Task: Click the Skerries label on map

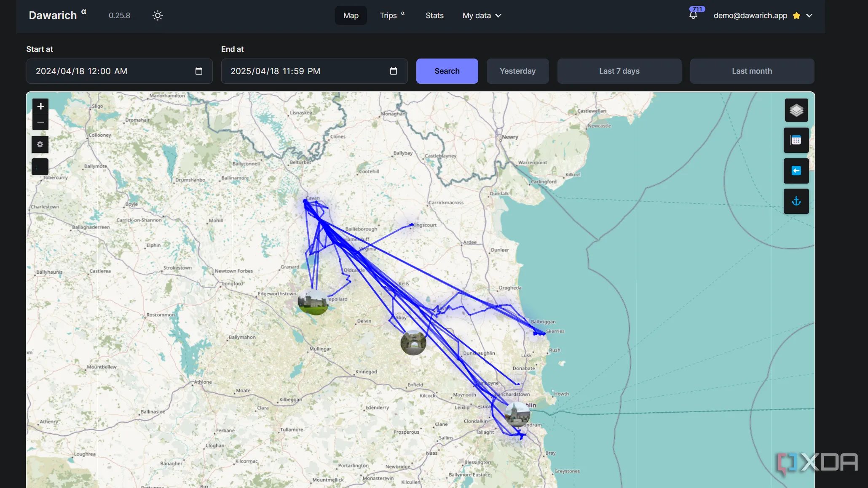Action: [555, 331]
